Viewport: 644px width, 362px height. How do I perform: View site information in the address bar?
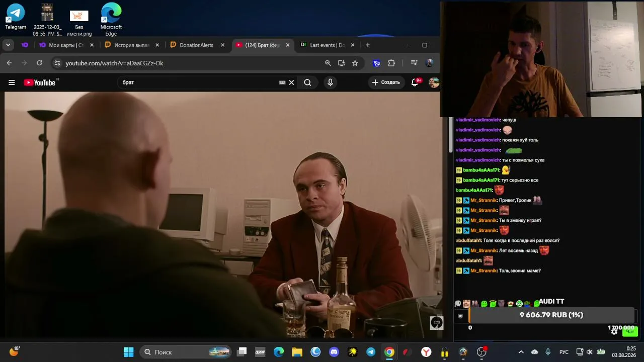coord(57,63)
